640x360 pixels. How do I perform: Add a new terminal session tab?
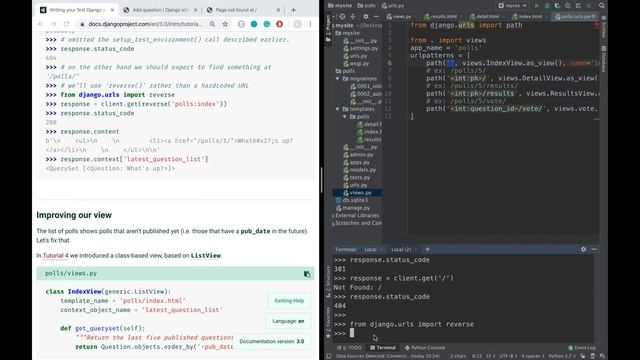427,249
